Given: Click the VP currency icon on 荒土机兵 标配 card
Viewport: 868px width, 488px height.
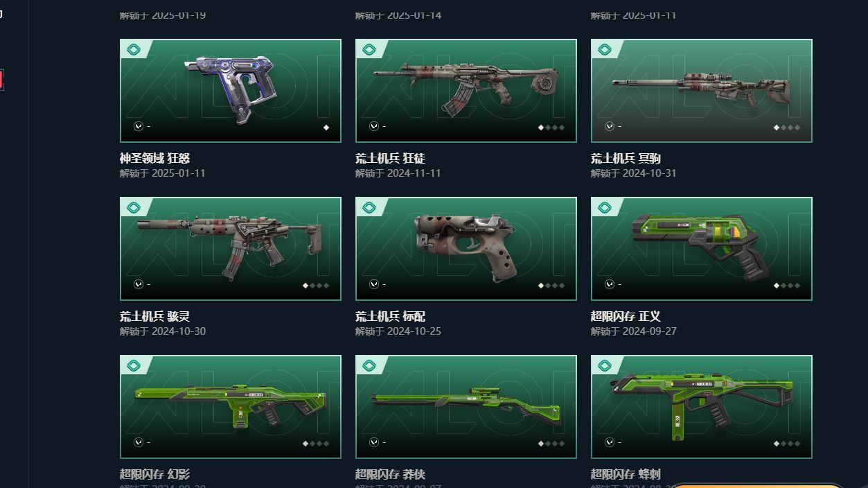Looking at the screenshot, I should coord(374,284).
